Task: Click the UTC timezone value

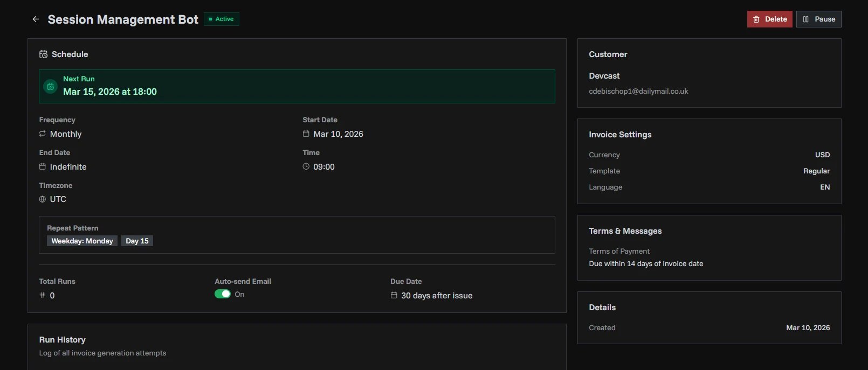Action: [x=58, y=199]
